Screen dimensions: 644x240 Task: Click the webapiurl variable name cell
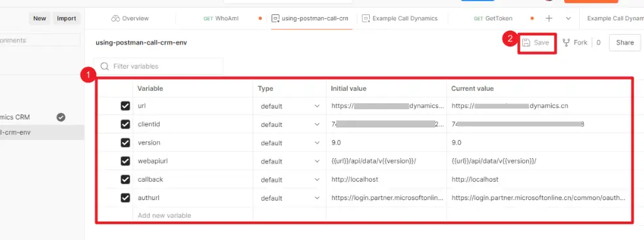pyautogui.click(x=192, y=162)
